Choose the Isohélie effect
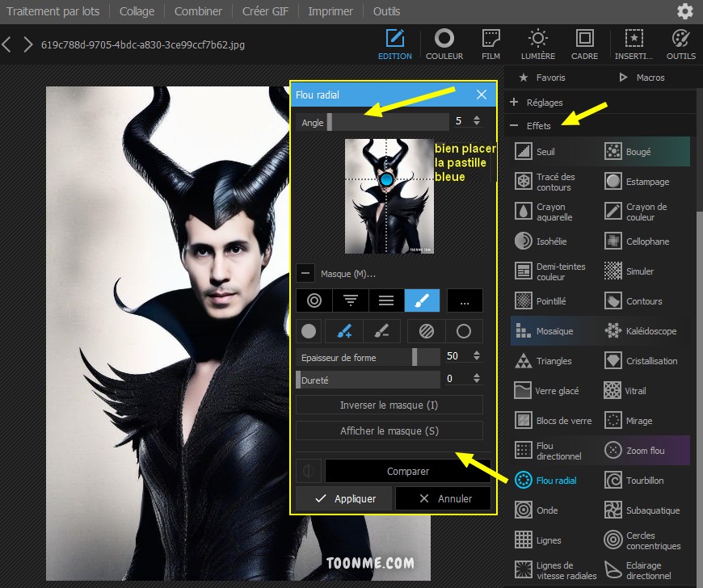Screen dimensions: 703x588 tap(555, 241)
